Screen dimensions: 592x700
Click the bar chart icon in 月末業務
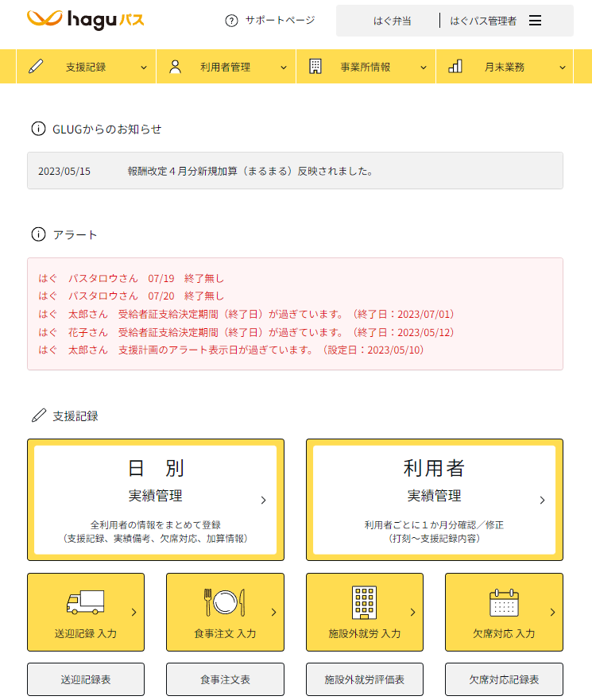point(455,67)
